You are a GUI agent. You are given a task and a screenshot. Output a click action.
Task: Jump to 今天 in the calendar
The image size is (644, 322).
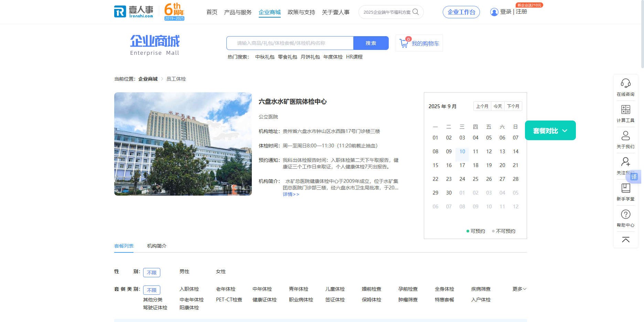tap(498, 106)
